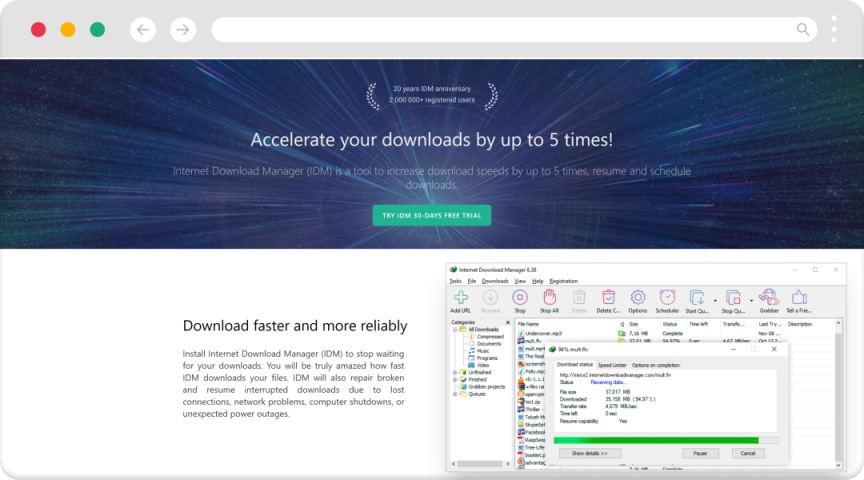Expand the Finished tree node

click(x=455, y=380)
